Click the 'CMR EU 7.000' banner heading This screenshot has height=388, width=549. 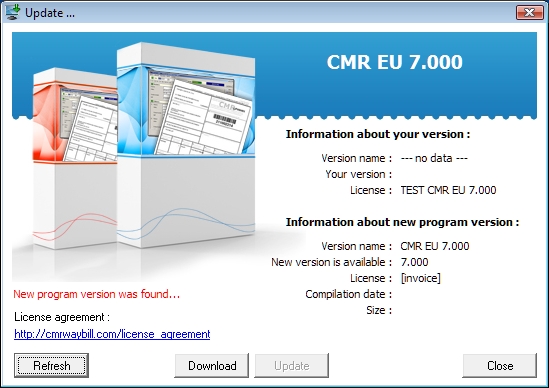(x=395, y=62)
